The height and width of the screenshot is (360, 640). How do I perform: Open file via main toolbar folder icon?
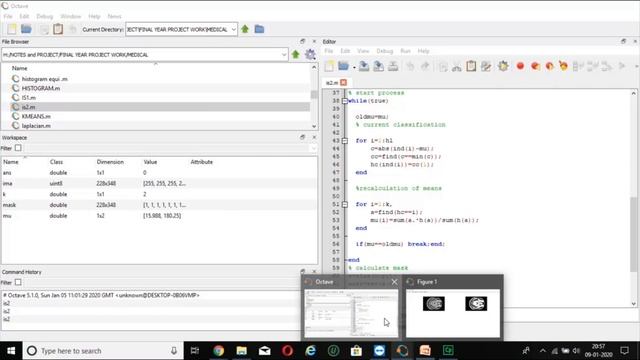coord(27,29)
